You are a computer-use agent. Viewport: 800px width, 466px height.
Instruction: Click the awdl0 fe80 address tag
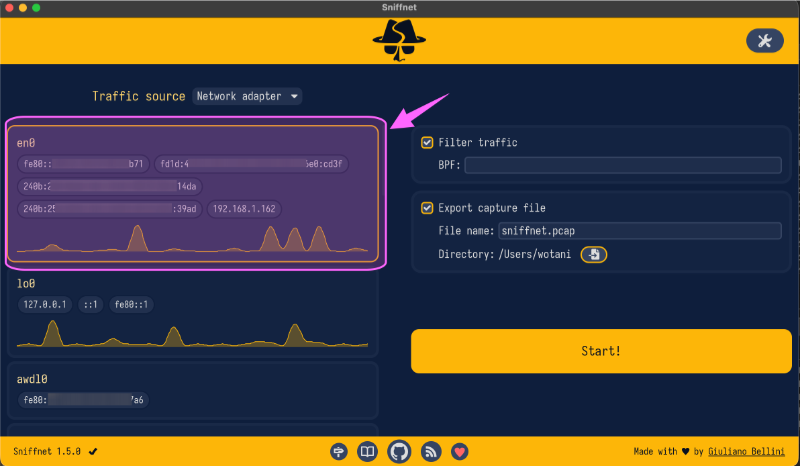tap(84, 400)
